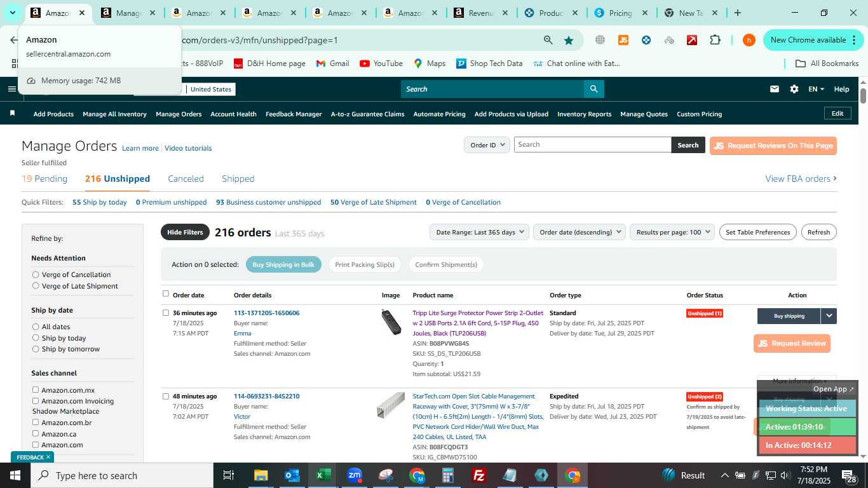The height and width of the screenshot is (488, 868).
Task: Open the EN language dropdown
Action: click(816, 89)
